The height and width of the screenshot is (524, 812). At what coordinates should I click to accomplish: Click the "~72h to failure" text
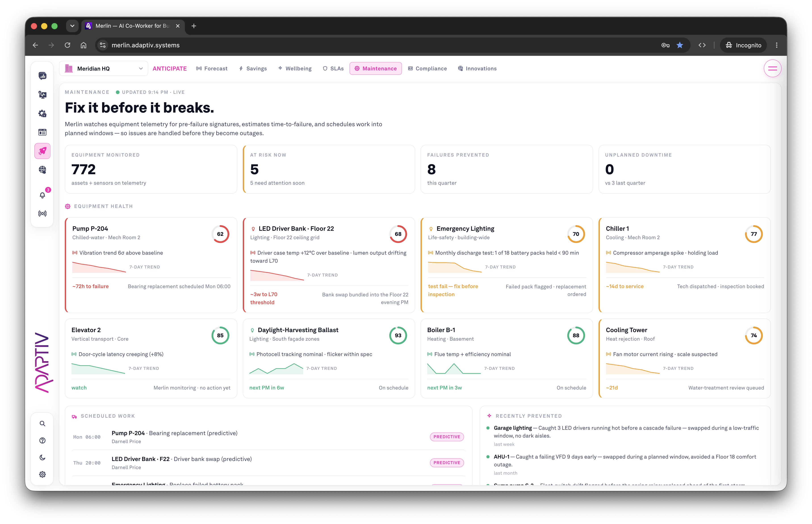[90, 287]
